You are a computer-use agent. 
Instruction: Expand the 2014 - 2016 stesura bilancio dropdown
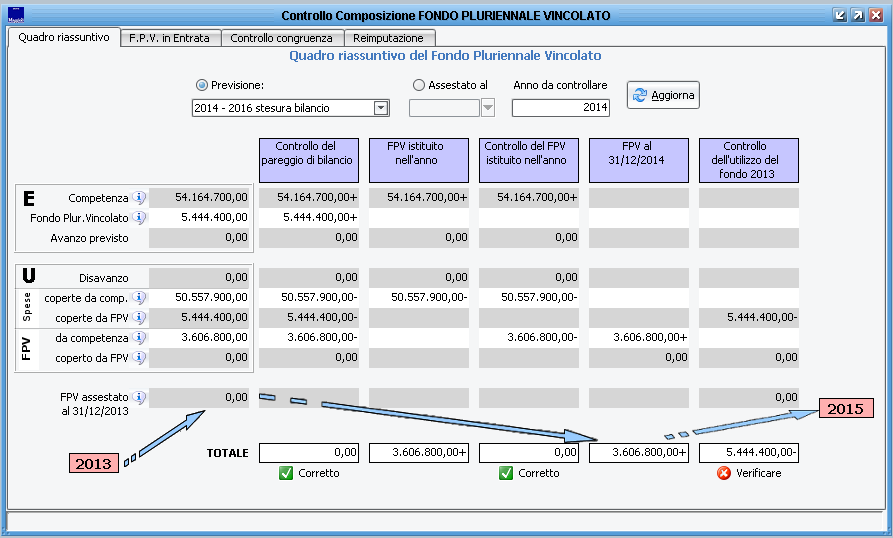[x=380, y=108]
